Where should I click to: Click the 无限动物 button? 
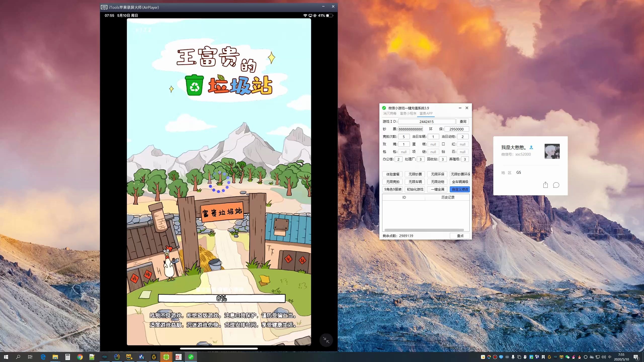(x=437, y=182)
